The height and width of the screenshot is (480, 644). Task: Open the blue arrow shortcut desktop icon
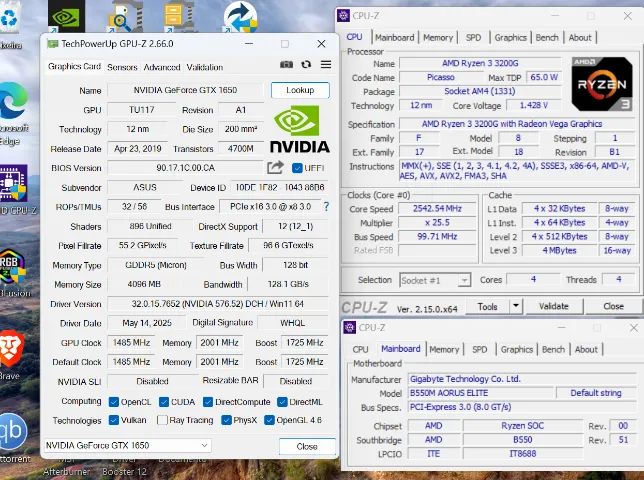click(x=240, y=16)
